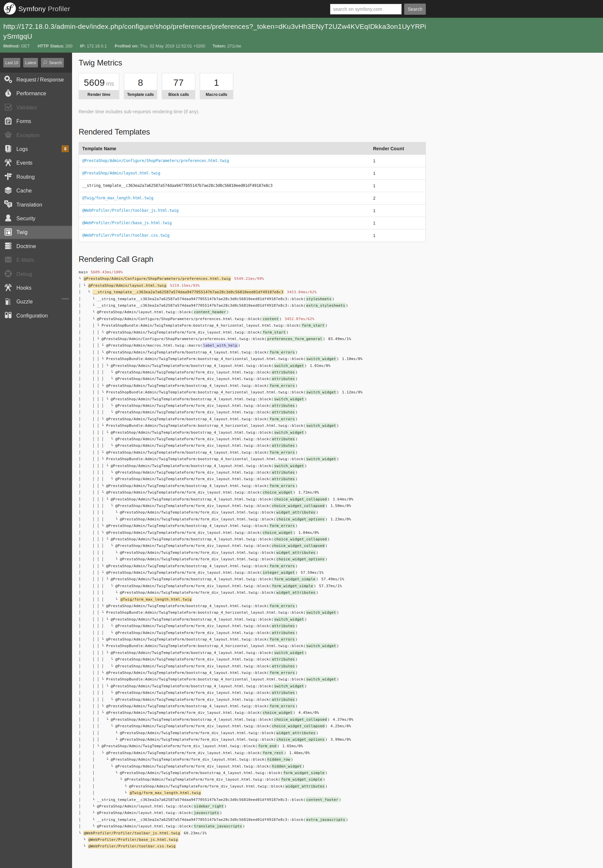
Task: Click the Template Name column header
Action: (99, 148)
